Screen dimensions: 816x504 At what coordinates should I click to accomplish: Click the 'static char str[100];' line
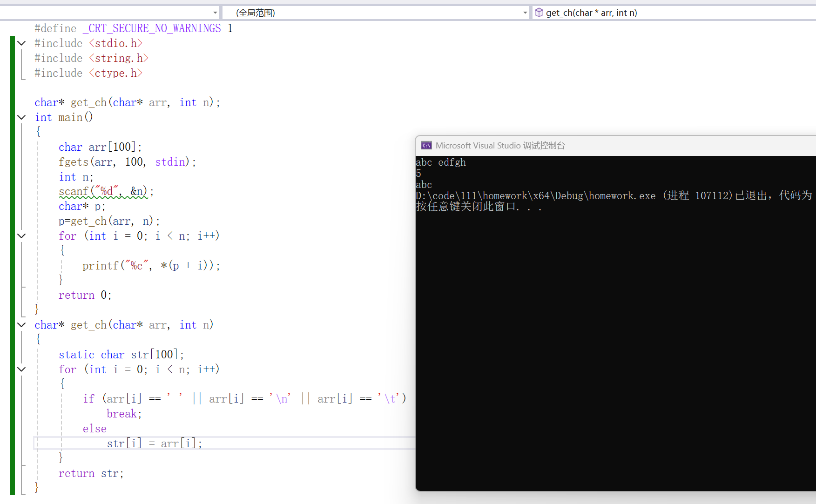(121, 355)
